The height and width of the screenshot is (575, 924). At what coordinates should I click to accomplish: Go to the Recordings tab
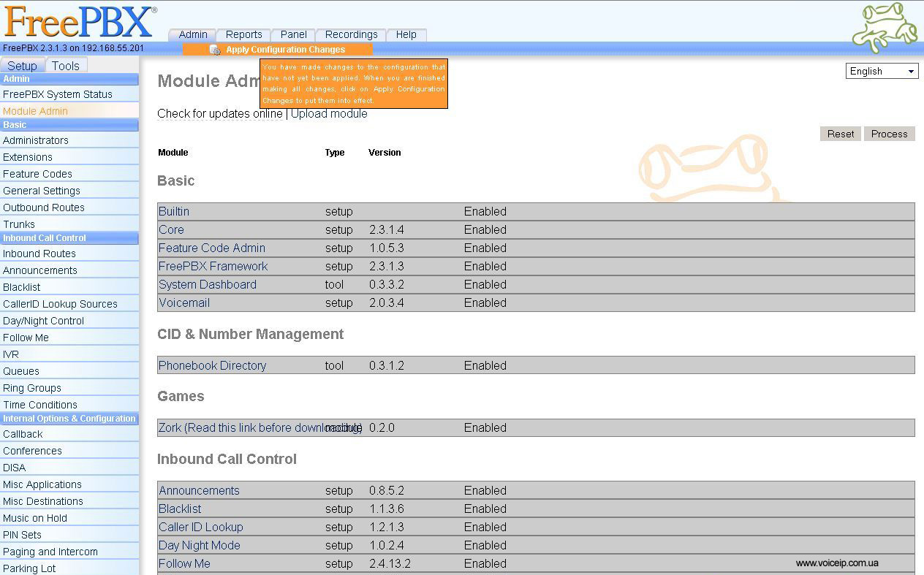352,34
